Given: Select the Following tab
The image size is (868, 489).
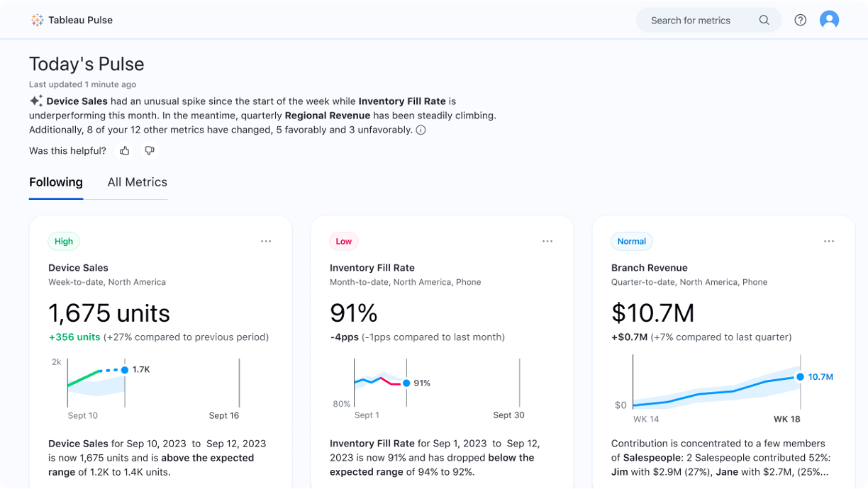Looking at the screenshot, I should [x=55, y=182].
